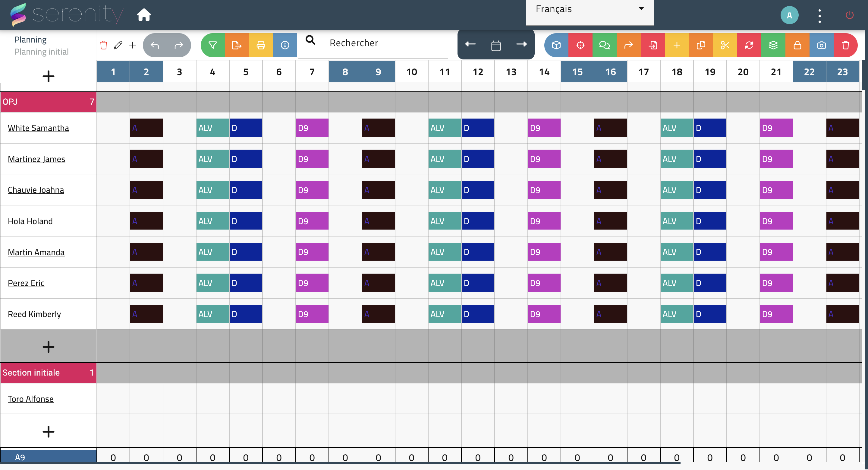Click the home icon
Image resolution: width=868 pixels, height=470 pixels.
(144, 15)
